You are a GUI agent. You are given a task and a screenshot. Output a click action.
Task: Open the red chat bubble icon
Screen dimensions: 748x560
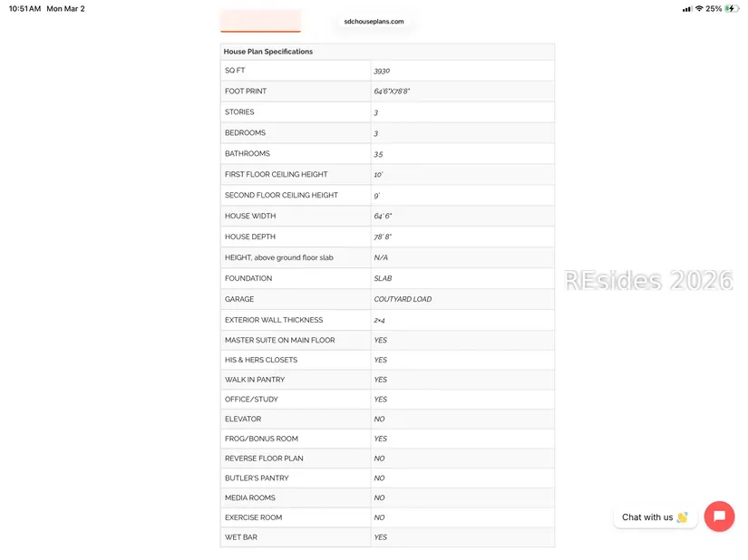click(x=719, y=517)
